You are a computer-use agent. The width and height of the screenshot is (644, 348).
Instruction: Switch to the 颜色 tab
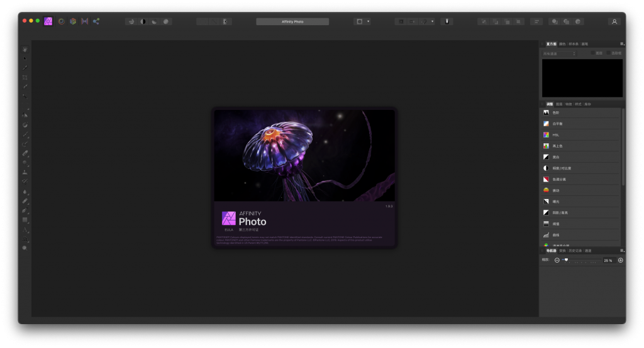pyautogui.click(x=562, y=44)
